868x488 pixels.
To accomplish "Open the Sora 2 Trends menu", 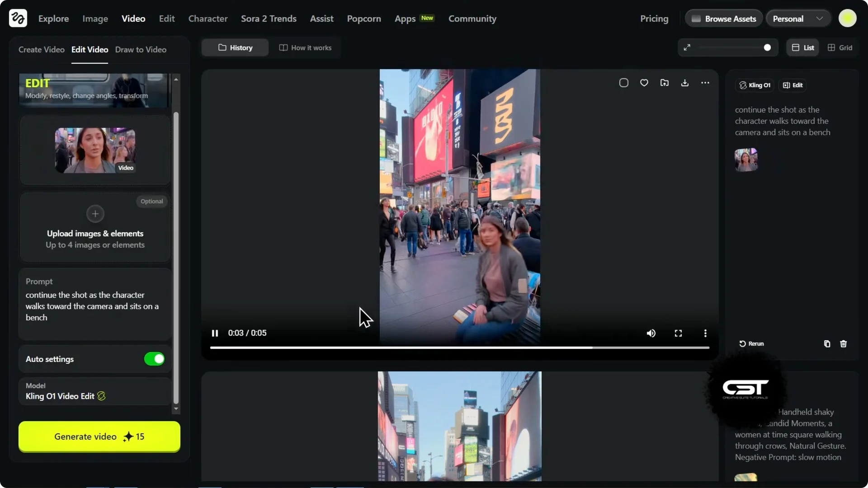I will click(x=269, y=19).
